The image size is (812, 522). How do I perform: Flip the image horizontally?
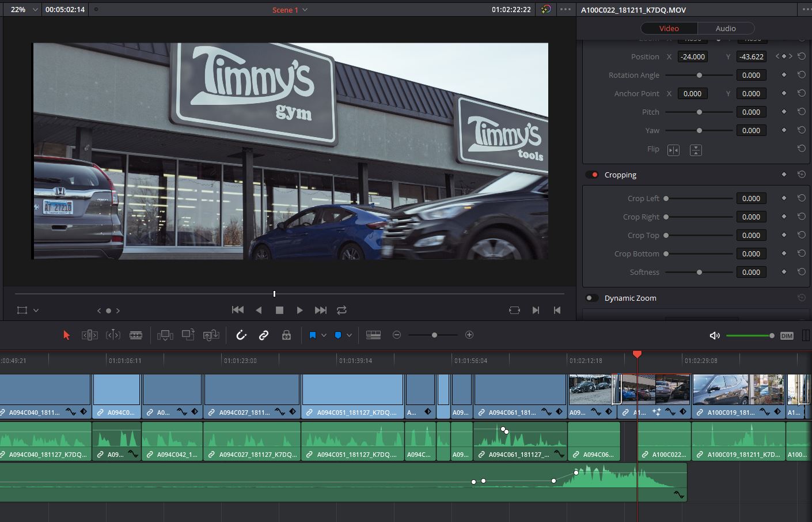coord(673,150)
